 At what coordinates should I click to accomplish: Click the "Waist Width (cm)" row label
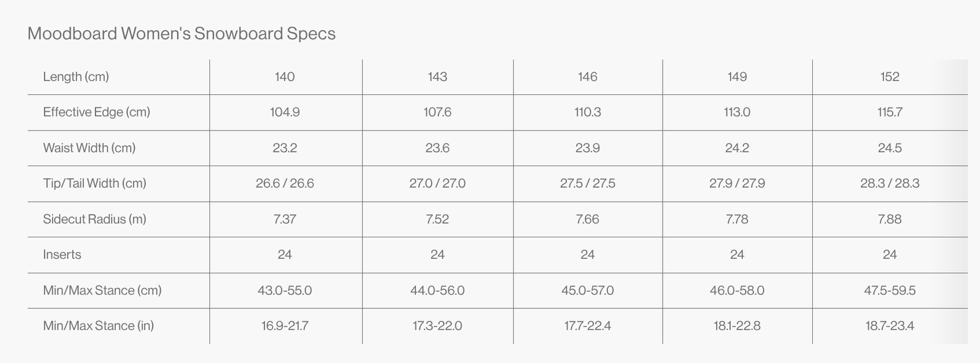pyautogui.click(x=89, y=148)
